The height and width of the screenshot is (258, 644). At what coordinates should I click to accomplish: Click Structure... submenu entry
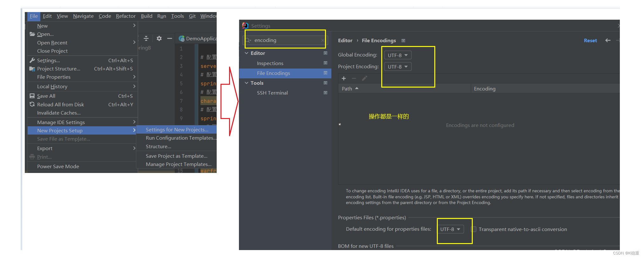159,147
